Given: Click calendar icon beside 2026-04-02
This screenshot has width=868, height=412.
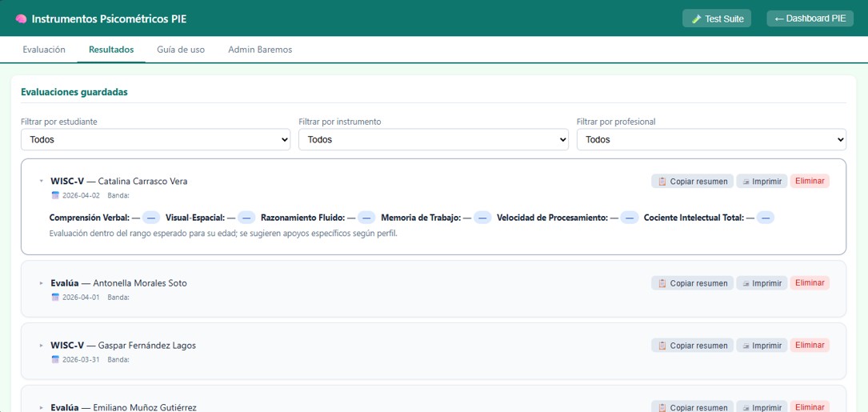Looking at the screenshot, I should tap(55, 195).
